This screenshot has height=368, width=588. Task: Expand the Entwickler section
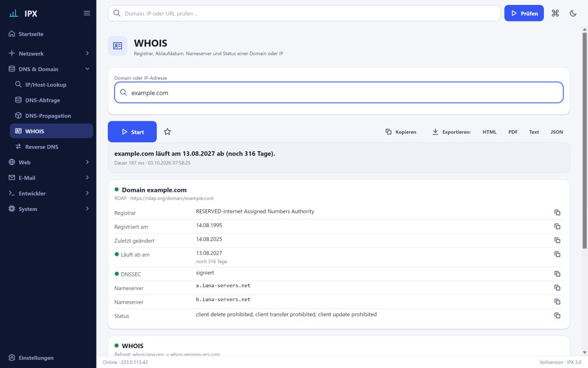(48, 193)
